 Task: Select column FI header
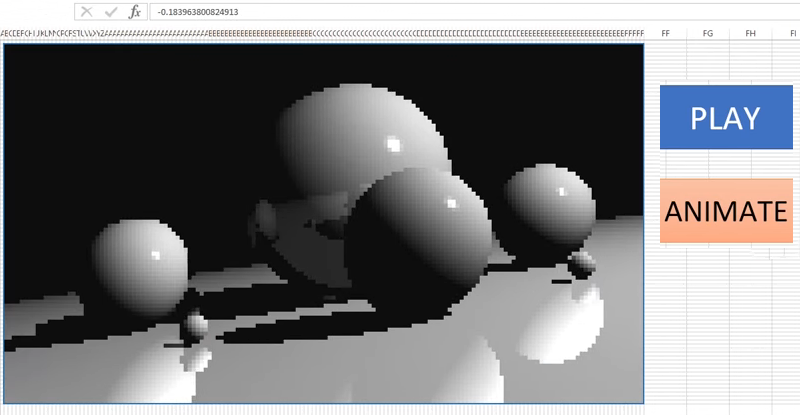pyautogui.click(x=789, y=33)
